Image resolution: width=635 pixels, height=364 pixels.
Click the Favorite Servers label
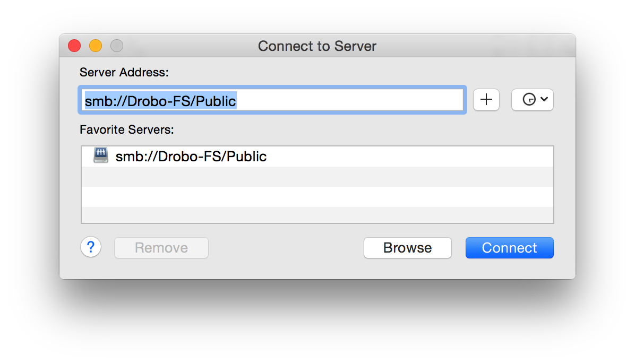point(127,129)
